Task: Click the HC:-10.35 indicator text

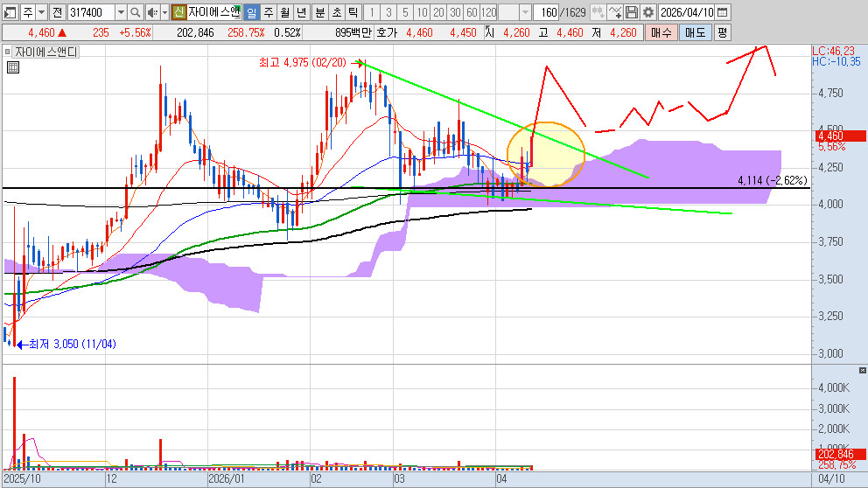Action: (x=836, y=61)
